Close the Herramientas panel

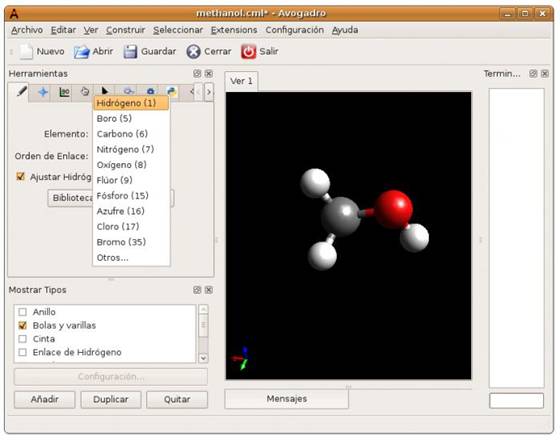pos(209,74)
